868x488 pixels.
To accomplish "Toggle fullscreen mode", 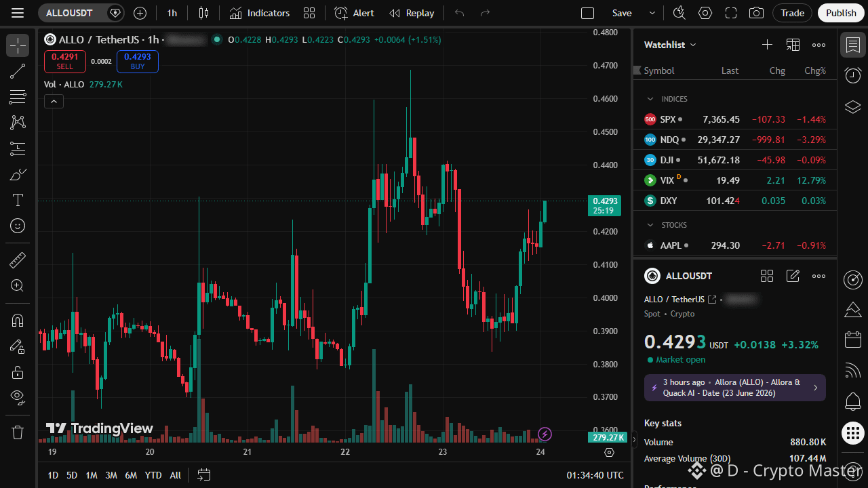I will point(731,13).
